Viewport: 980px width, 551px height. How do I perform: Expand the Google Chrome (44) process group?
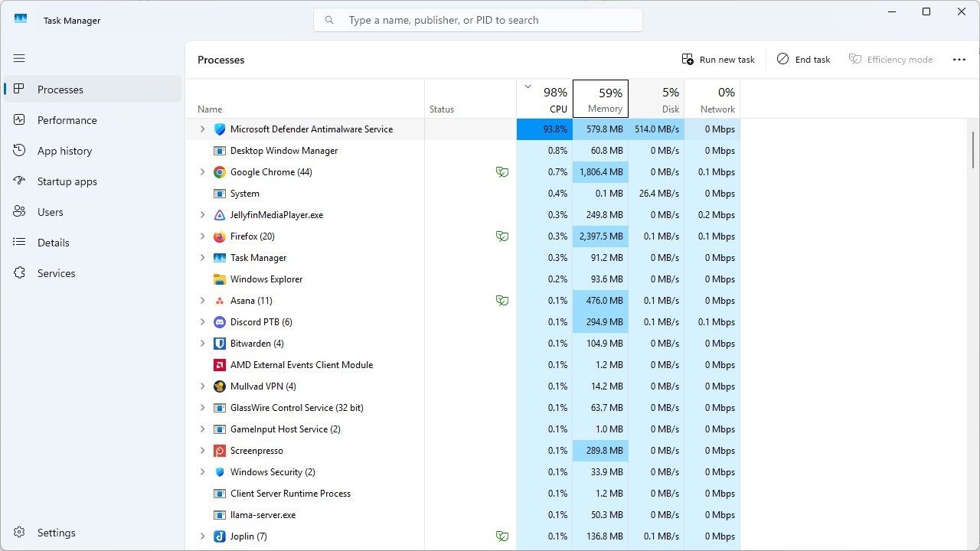pos(202,172)
